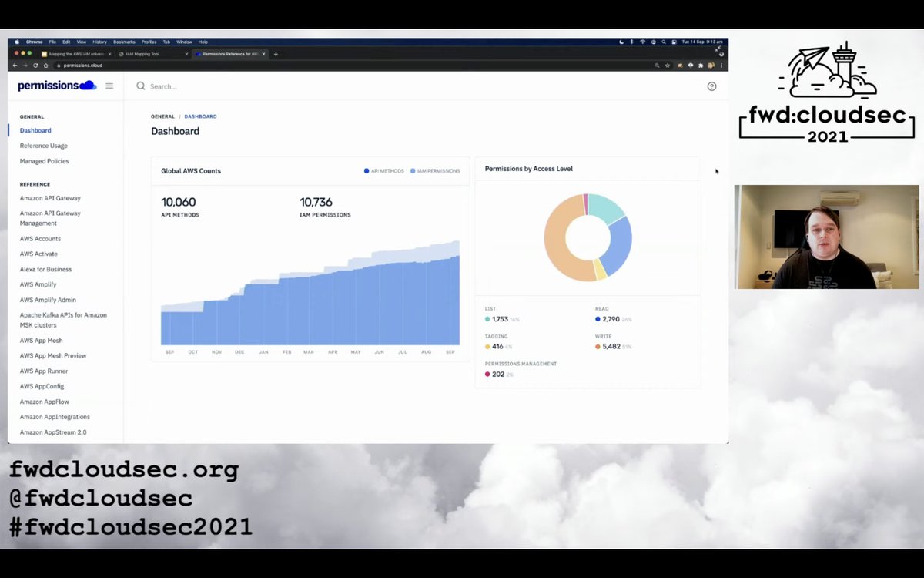Bookmark page with star icon

click(668, 66)
